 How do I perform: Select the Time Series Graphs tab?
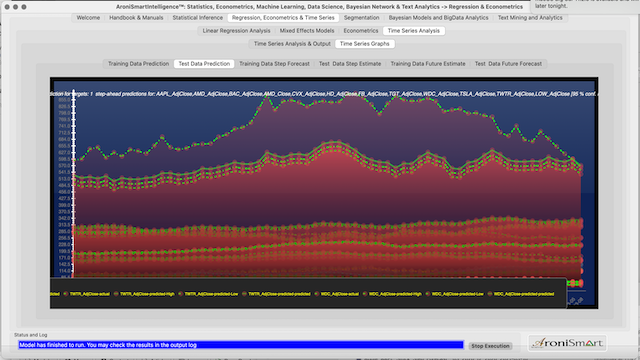364,44
